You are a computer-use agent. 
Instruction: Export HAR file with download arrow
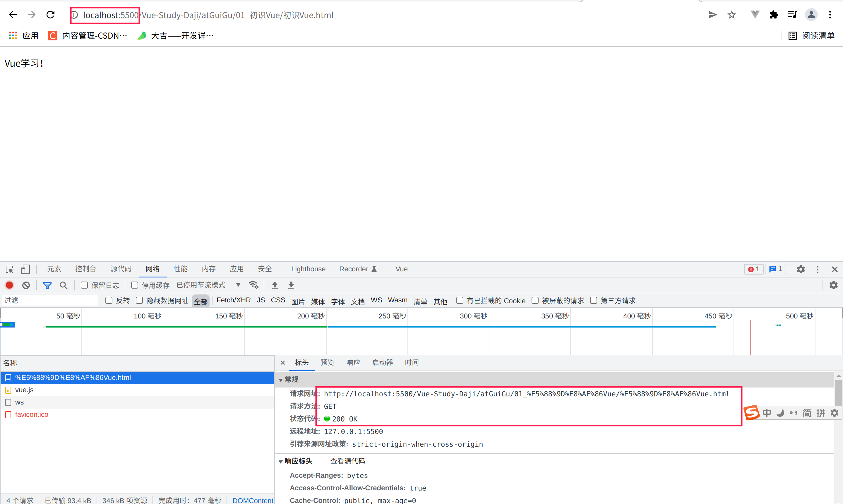tap(291, 285)
